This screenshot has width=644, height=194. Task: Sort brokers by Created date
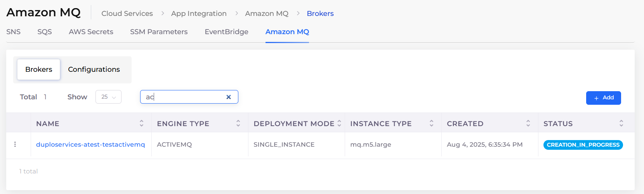pyautogui.click(x=528, y=123)
